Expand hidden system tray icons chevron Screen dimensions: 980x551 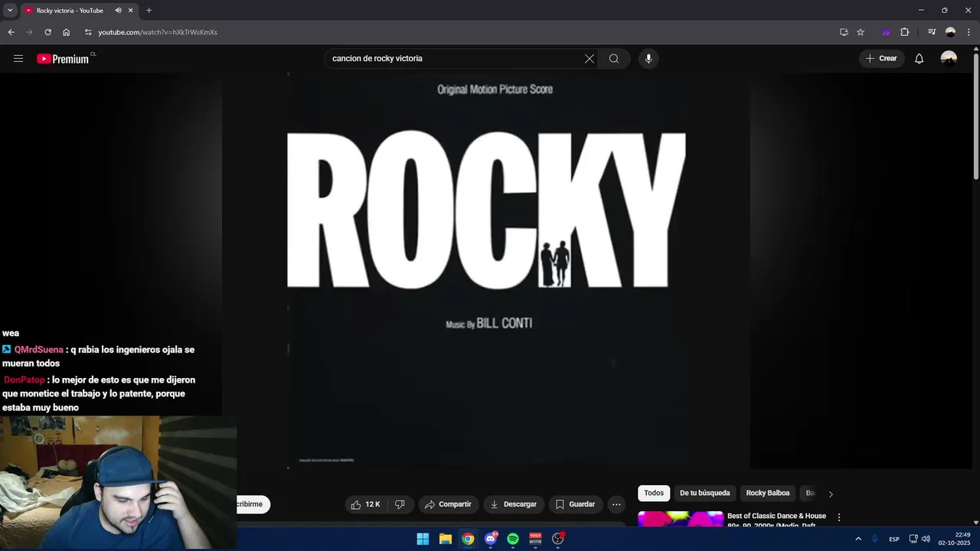pos(858,539)
